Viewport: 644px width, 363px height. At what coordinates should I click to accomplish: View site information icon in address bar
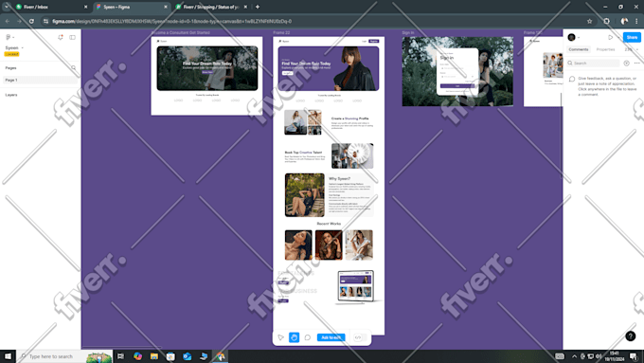(x=46, y=22)
